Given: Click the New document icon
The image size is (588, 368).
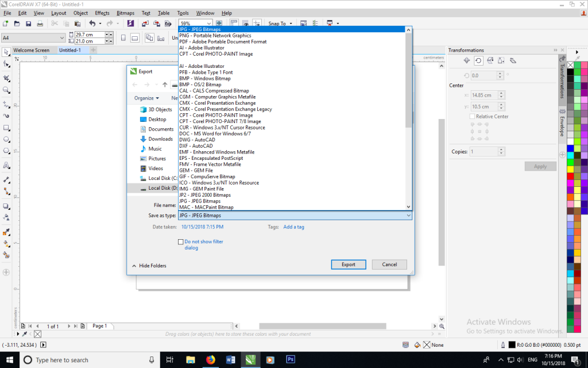Looking at the screenshot, I should coord(5,23).
